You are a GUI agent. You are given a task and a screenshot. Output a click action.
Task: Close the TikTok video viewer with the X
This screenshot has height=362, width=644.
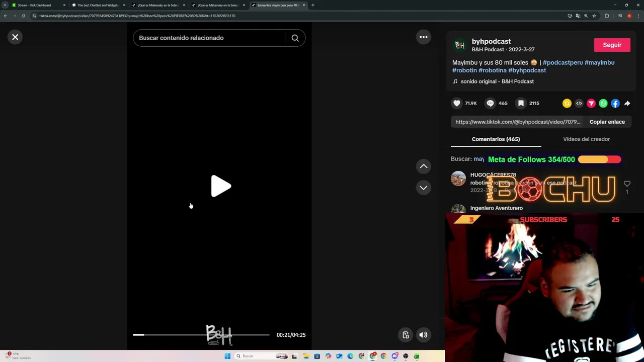[x=15, y=37]
